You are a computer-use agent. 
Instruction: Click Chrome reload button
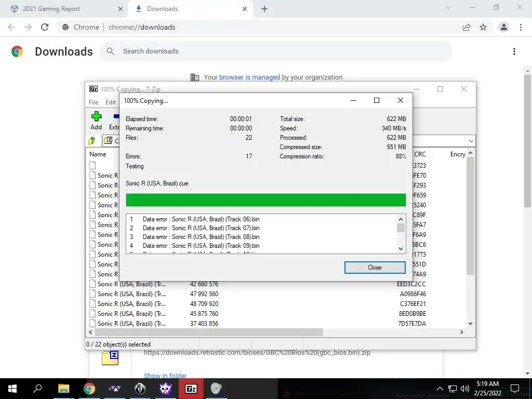coord(45,27)
